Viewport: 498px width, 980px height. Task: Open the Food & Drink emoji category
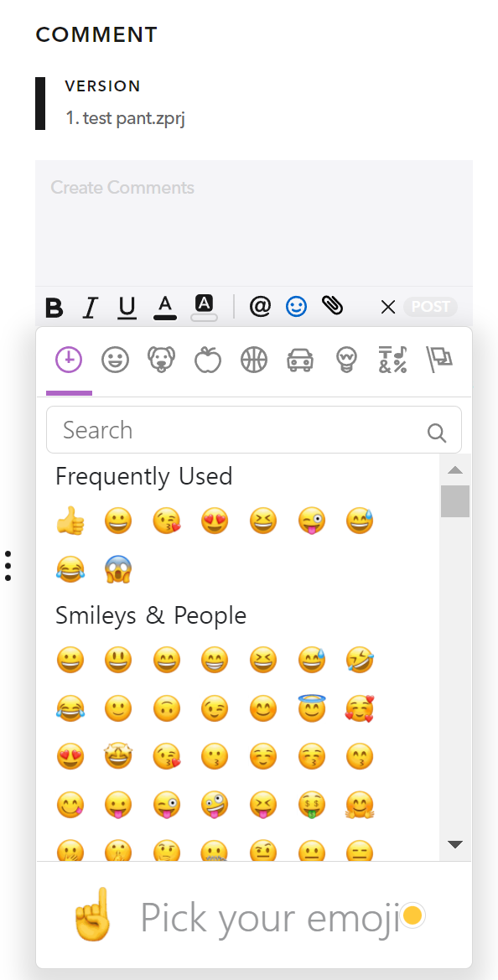click(x=207, y=360)
